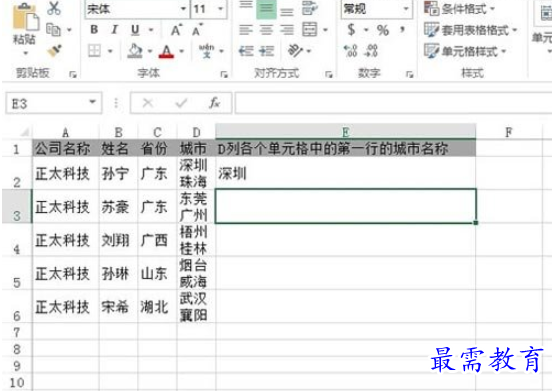Click the phonetic guide (wén) icon
552x391 pixels.
pos(206,51)
